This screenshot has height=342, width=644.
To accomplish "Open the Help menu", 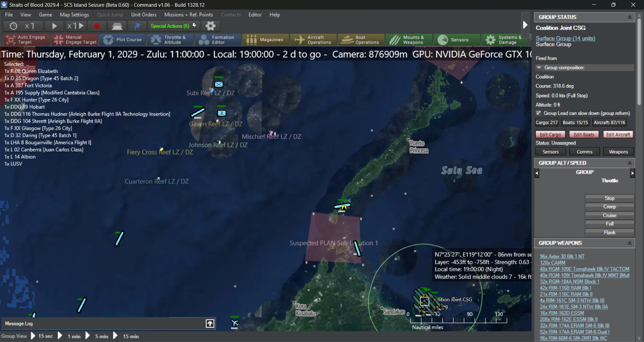I will [275, 15].
